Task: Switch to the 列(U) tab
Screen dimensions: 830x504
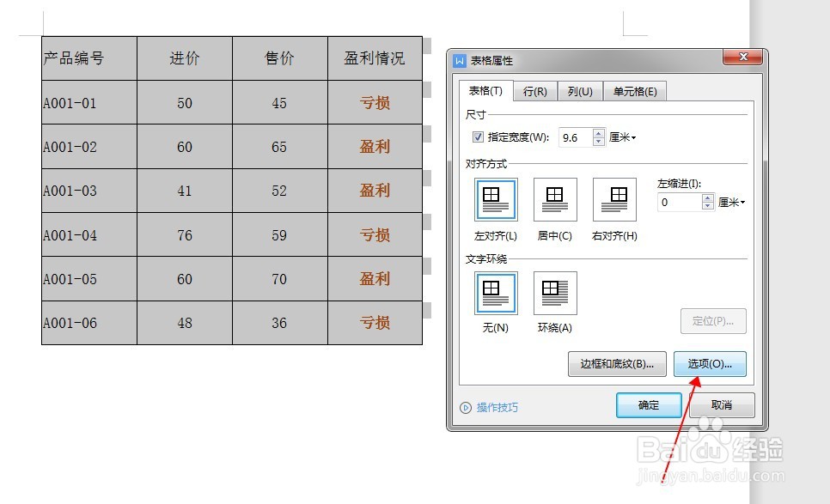Action: 580,92
